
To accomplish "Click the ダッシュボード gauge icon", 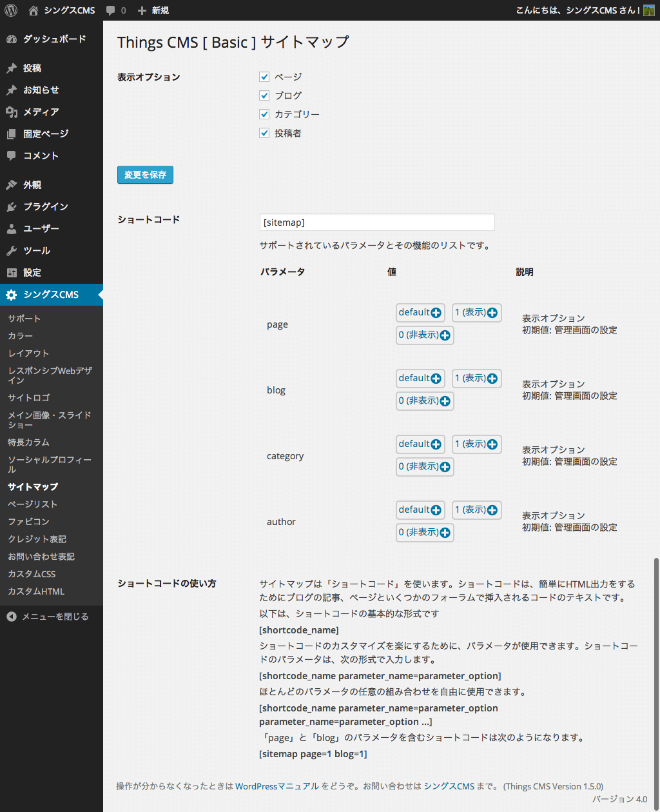I will pos(12,39).
